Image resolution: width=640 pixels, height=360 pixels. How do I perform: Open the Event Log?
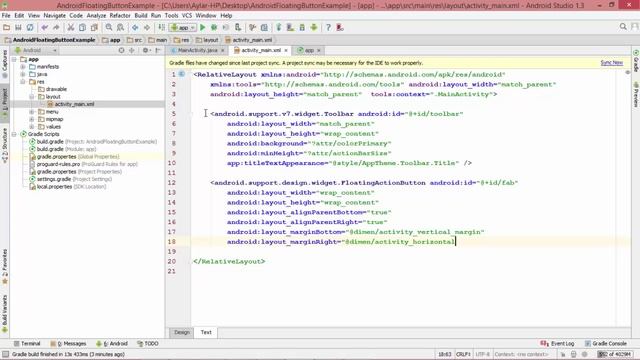(x=557, y=344)
